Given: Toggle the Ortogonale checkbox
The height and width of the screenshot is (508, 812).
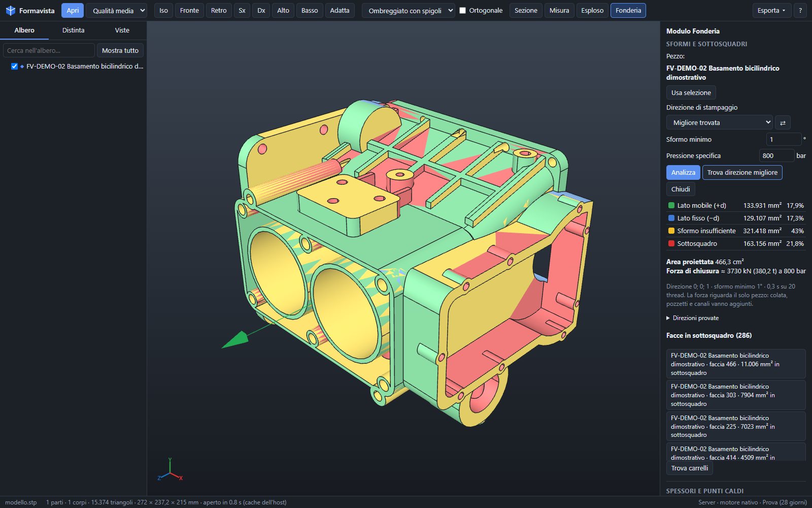Looking at the screenshot, I should click(462, 10).
